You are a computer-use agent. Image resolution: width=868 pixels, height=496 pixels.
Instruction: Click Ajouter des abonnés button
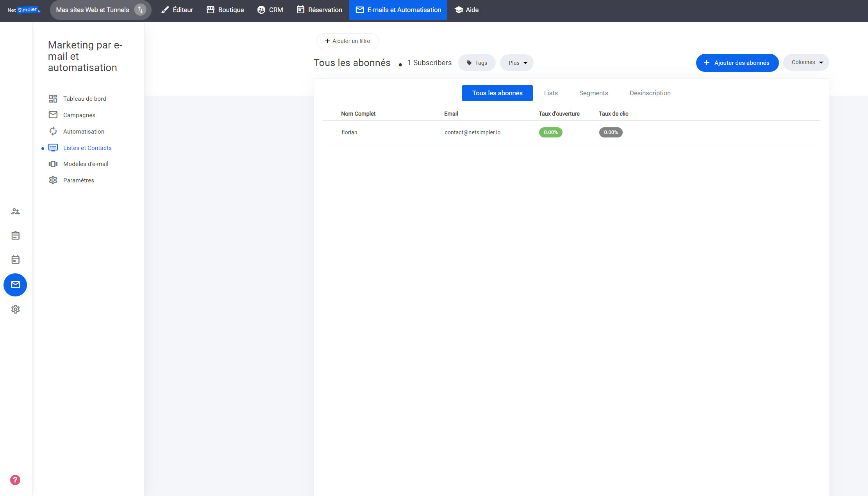(737, 63)
